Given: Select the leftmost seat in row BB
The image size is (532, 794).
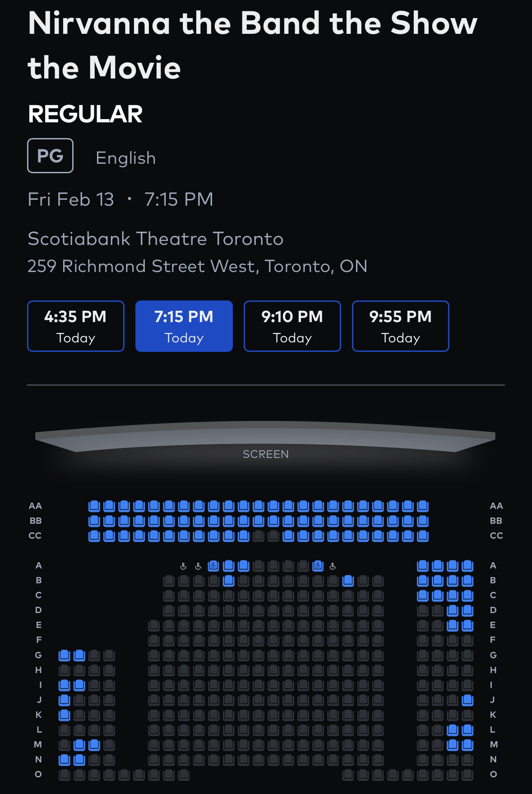Looking at the screenshot, I should pos(94,521).
